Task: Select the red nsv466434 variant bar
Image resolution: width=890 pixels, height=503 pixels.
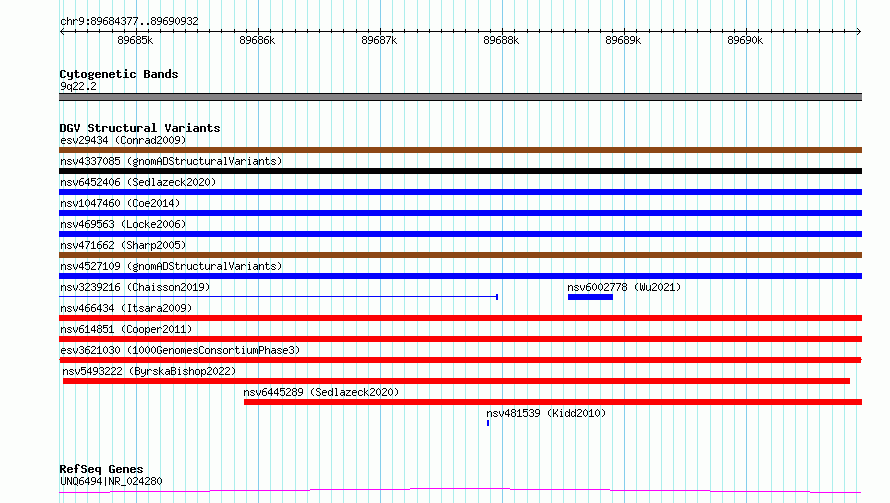Action: click(x=460, y=318)
